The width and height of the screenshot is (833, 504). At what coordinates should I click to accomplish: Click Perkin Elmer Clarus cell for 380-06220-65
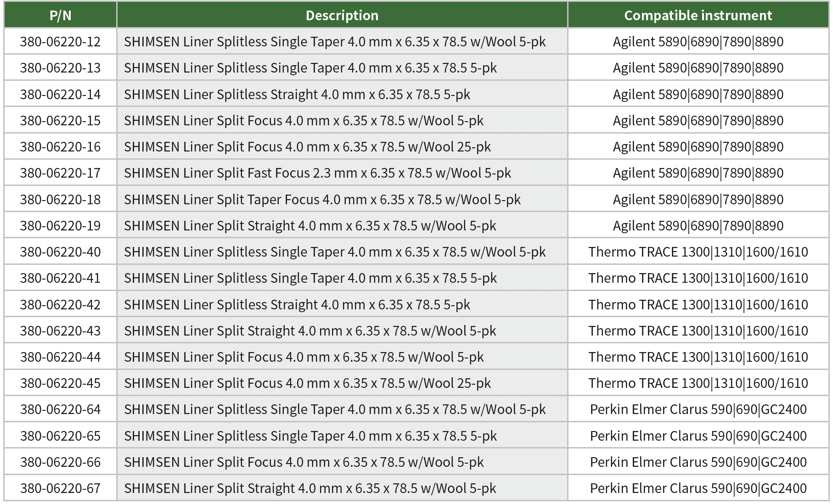tap(698, 436)
